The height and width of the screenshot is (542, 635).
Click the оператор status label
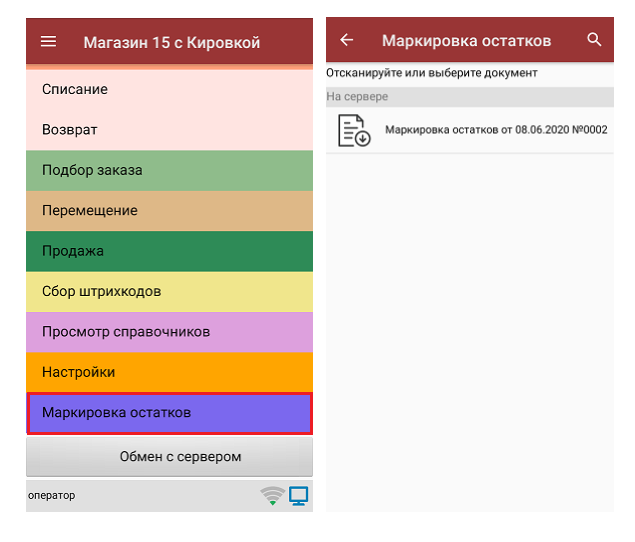click(x=51, y=495)
